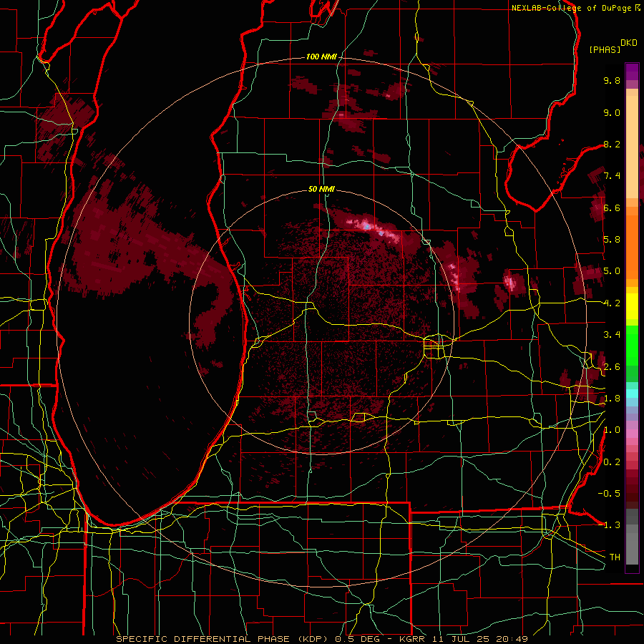Click the 4.2 scale value

point(612,303)
